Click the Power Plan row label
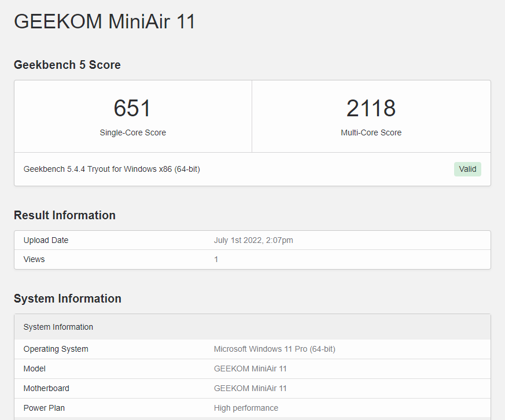 point(44,408)
